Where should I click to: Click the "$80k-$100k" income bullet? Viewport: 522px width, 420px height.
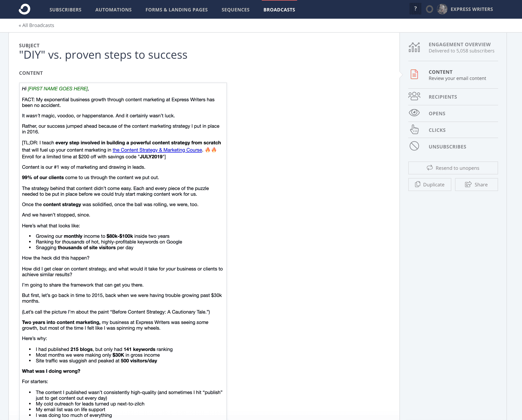click(103, 236)
